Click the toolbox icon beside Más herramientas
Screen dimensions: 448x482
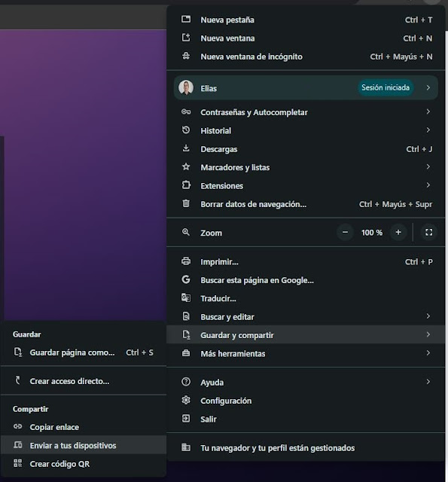[x=186, y=353]
